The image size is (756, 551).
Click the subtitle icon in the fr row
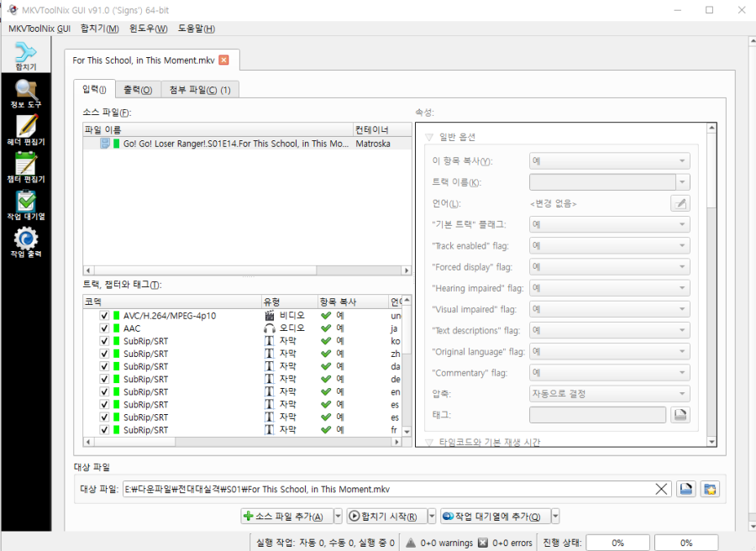(x=270, y=429)
